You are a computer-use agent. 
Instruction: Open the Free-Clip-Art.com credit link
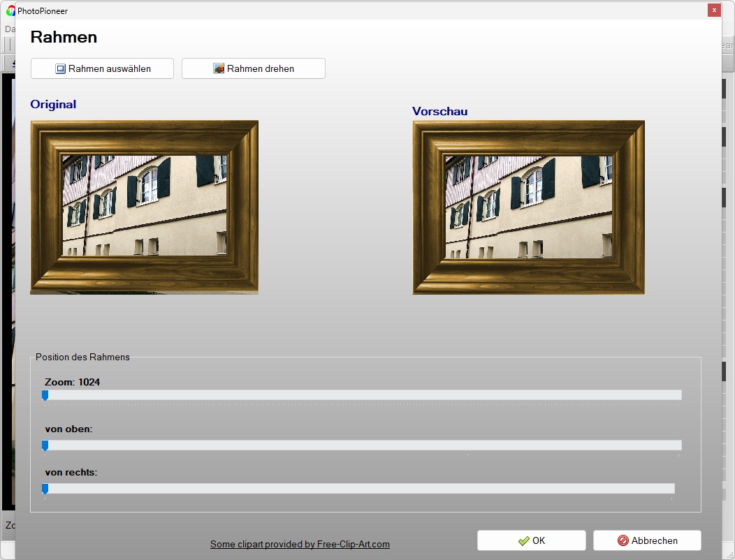(x=300, y=544)
